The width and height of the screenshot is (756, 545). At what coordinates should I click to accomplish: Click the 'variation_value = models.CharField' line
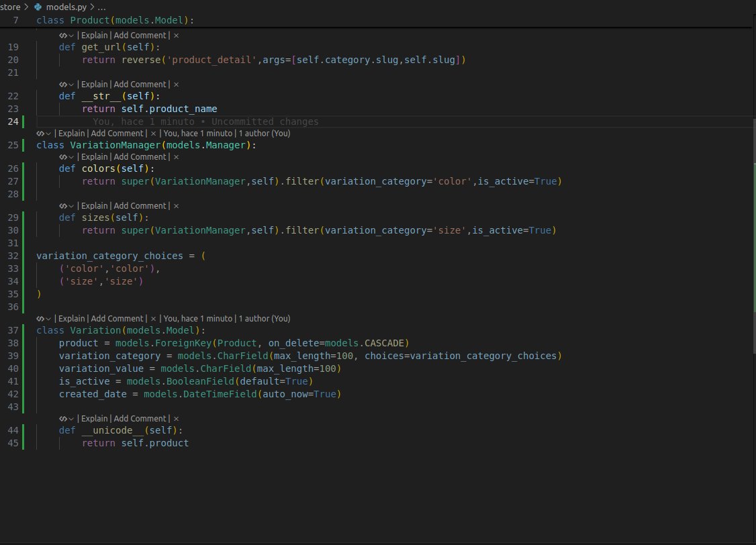(200, 368)
